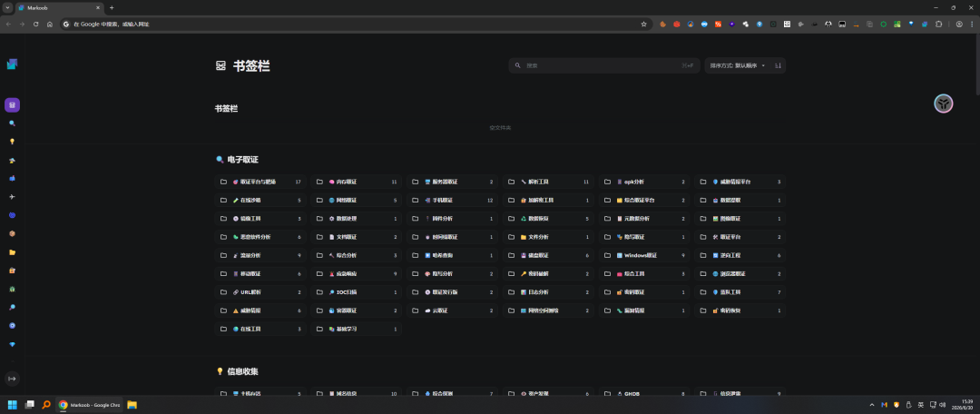Expand the sidebar with the arrow button
980x414 pixels.
pyautogui.click(x=12, y=379)
